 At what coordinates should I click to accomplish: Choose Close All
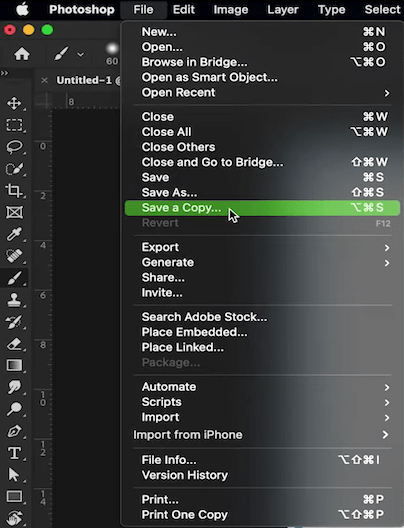(263, 132)
